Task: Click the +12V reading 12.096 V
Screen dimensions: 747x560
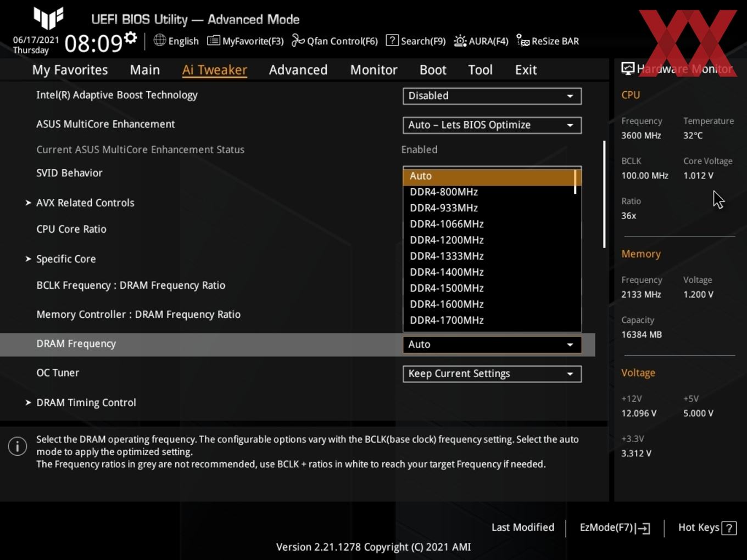Action: (x=639, y=413)
